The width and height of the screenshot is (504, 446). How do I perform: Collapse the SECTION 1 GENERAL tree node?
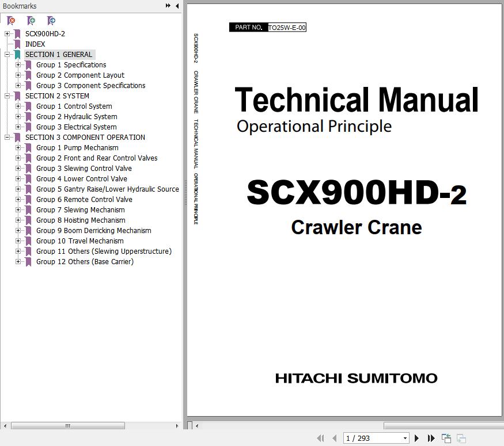coord(7,55)
